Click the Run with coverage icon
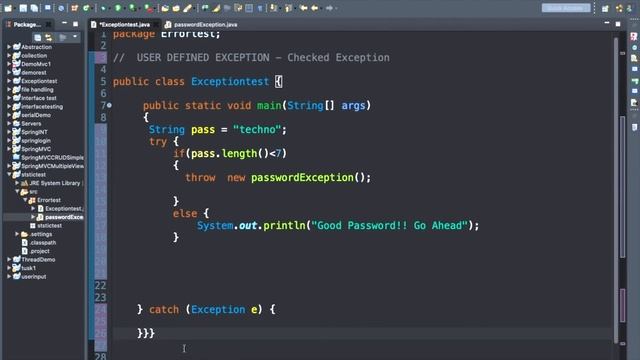The height and width of the screenshot is (360, 640). click(132, 8)
